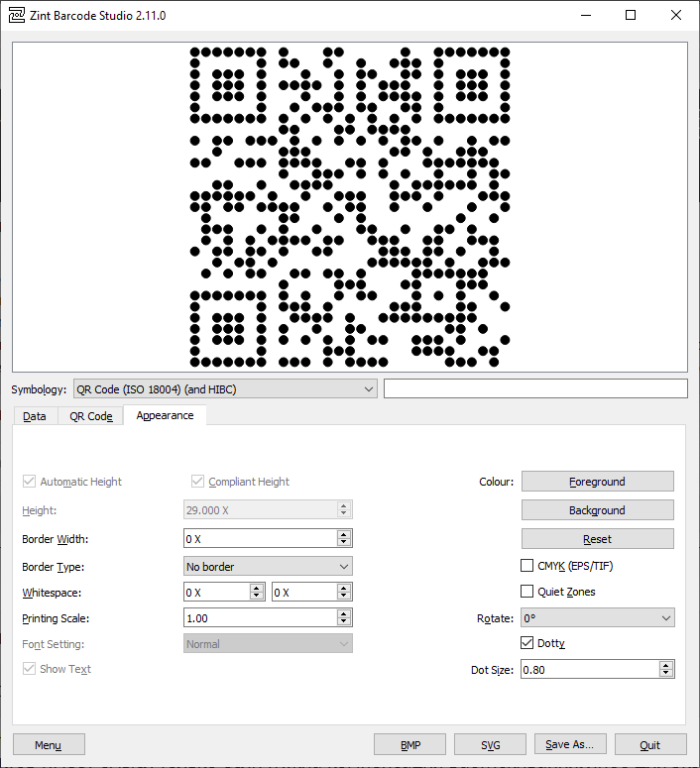Choose the Background colour button
Screen dimensions: 700x768
point(597,510)
